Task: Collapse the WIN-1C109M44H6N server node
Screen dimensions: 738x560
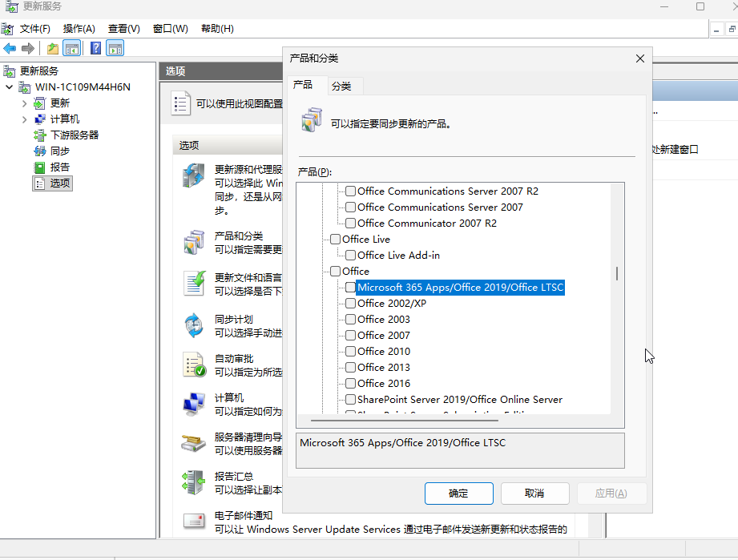Action: pyautogui.click(x=9, y=87)
